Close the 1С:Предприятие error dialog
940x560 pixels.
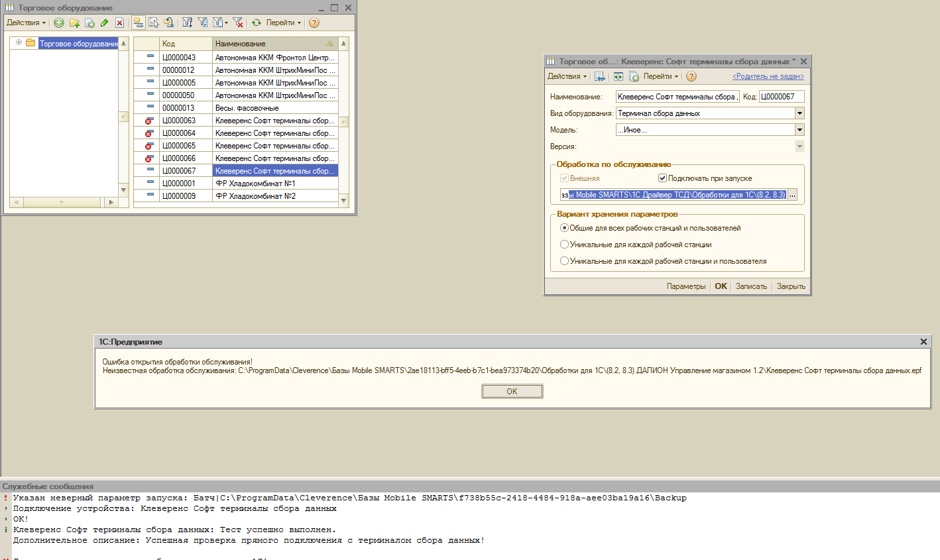[923, 342]
